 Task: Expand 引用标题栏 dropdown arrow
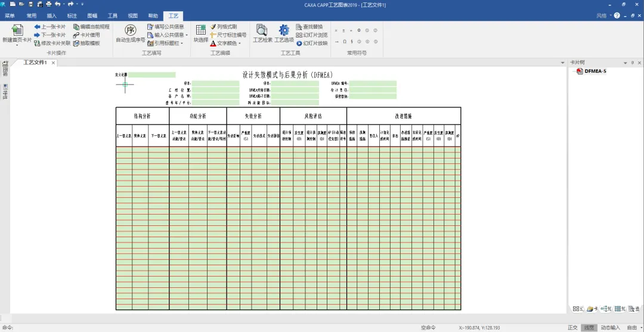pyautogui.click(x=181, y=43)
